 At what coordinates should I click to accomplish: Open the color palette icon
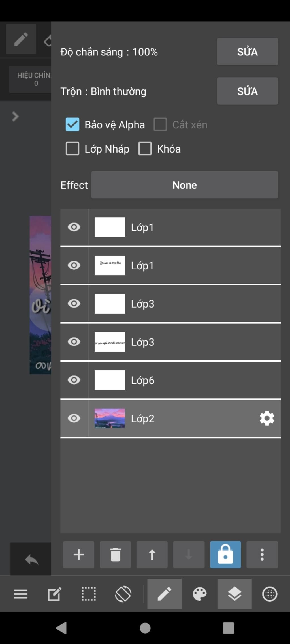(200, 594)
